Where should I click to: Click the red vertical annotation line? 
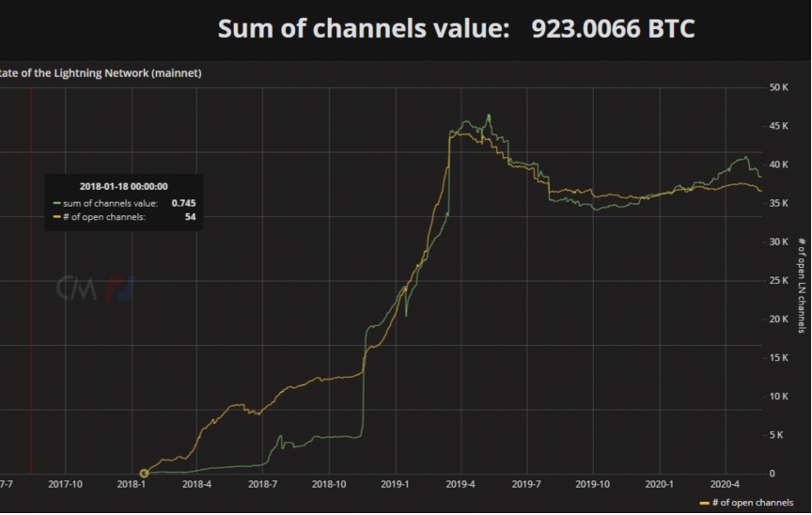click(x=32, y=282)
